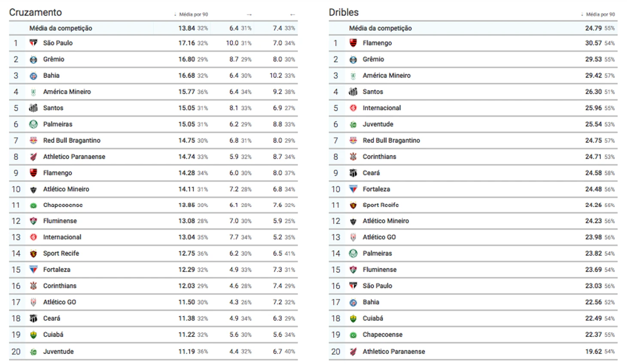Click the São Paulo crest in Cruzamento table
Image resolution: width=627 pixels, height=364 pixels.
tap(33, 43)
